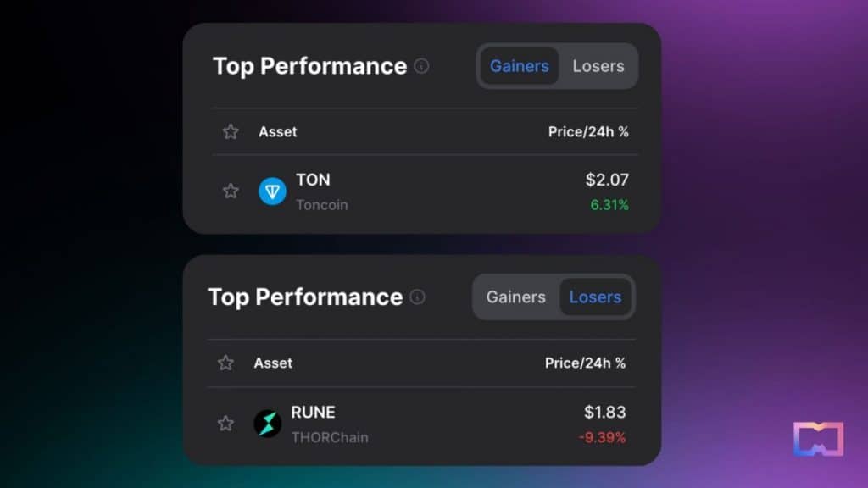This screenshot has width=868, height=488.
Task: Click the star icon beside upper Asset header
Action: click(231, 131)
